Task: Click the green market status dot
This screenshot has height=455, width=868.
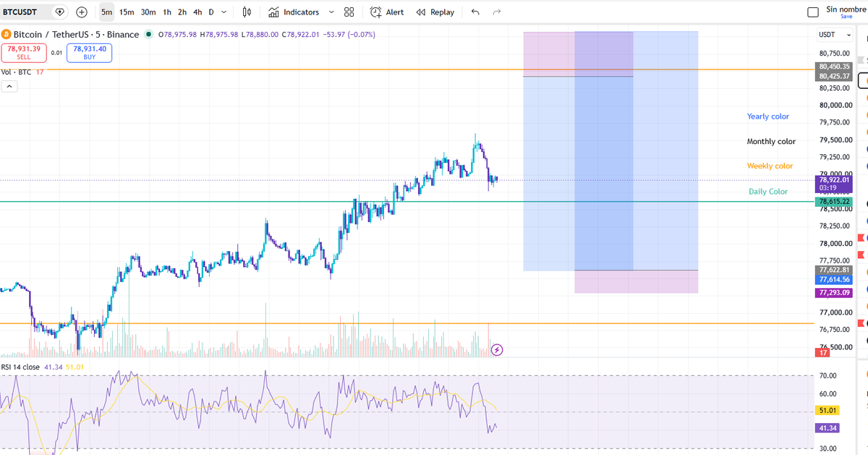Action: 149,34
